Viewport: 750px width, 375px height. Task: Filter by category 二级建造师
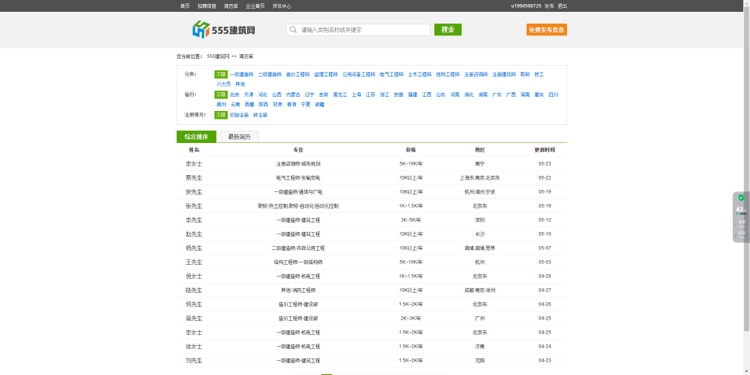tap(270, 75)
